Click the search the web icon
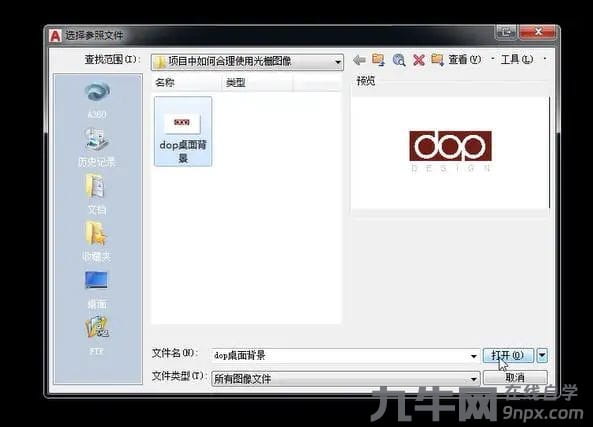The image size is (593, 427). coord(399,60)
